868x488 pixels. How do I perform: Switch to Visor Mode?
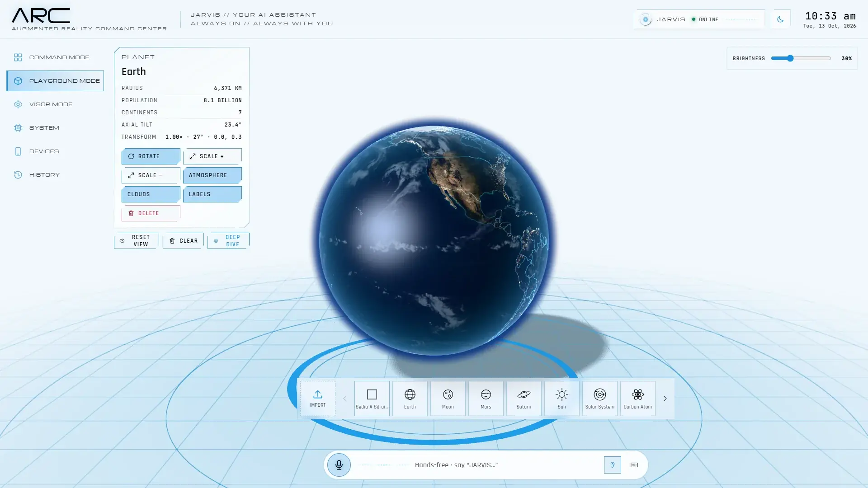[55, 104]
